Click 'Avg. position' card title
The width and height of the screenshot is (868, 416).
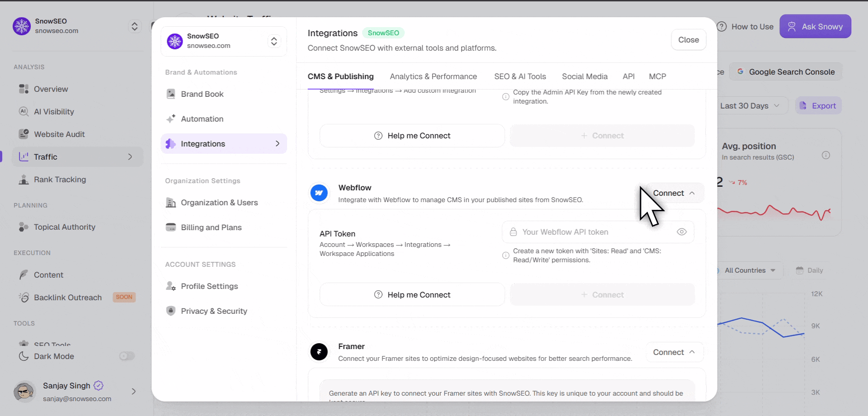pyautogui.click(x=749, y=146)
